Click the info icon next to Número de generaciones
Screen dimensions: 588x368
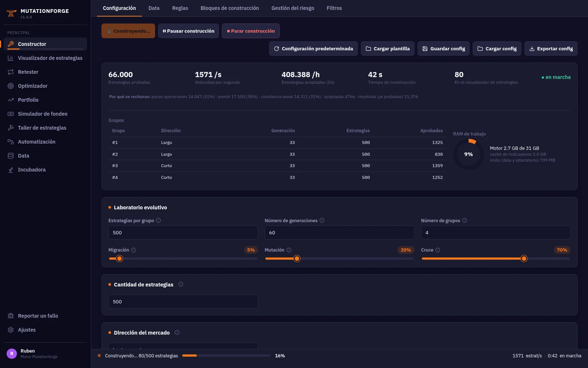pos(322,220)
